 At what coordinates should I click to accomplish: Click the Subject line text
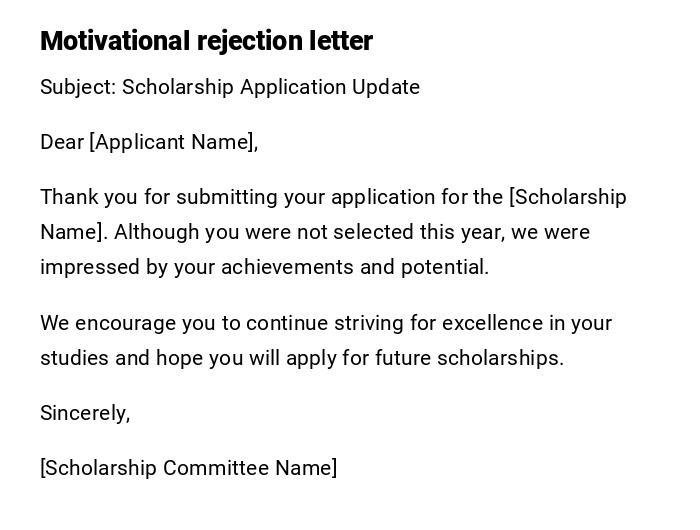pyautogui.click(x=229, y=87)
